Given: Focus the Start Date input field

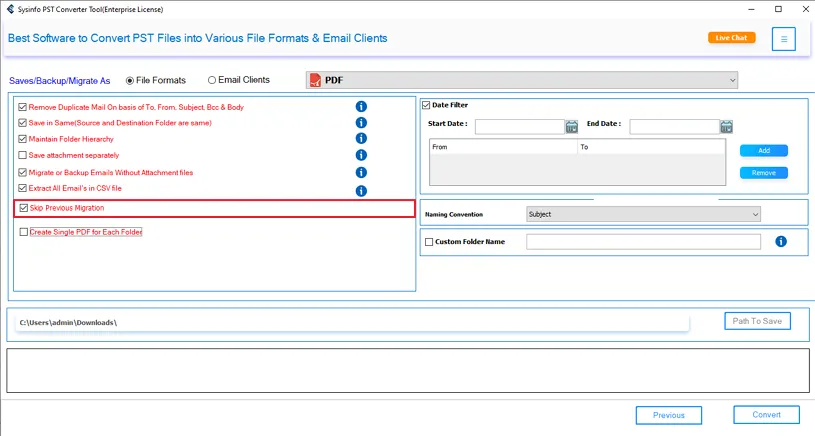Looking at the screenshot, I should click(519, 126).
